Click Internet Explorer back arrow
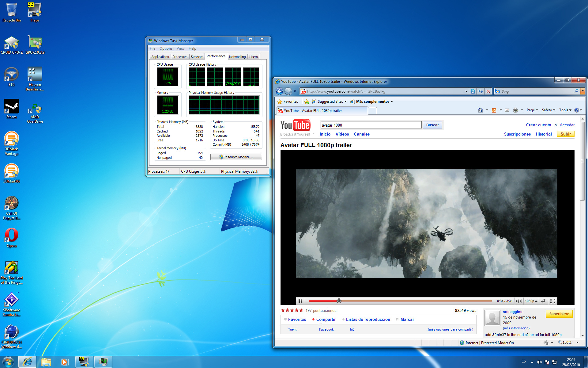Image resolution: width=588 pixels, height=368 pixels. tap(279, 91)
